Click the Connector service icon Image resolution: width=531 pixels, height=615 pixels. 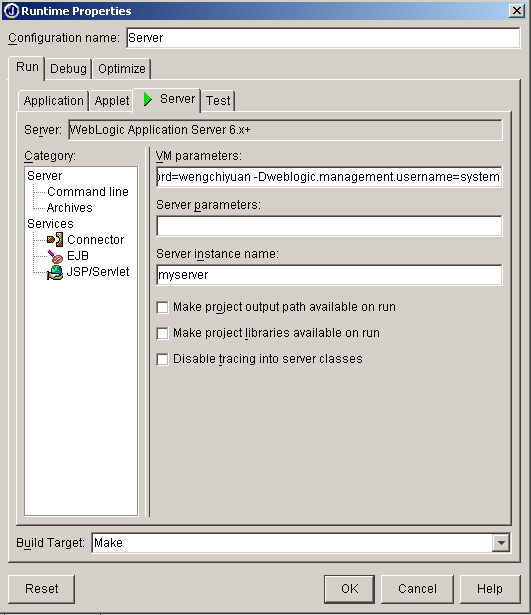click(55, 240)
